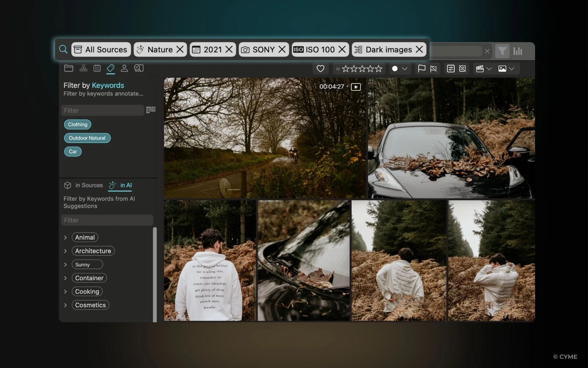The image size is (588, 368).
Task: Set rating filter to one star
Action: (345, 68)
